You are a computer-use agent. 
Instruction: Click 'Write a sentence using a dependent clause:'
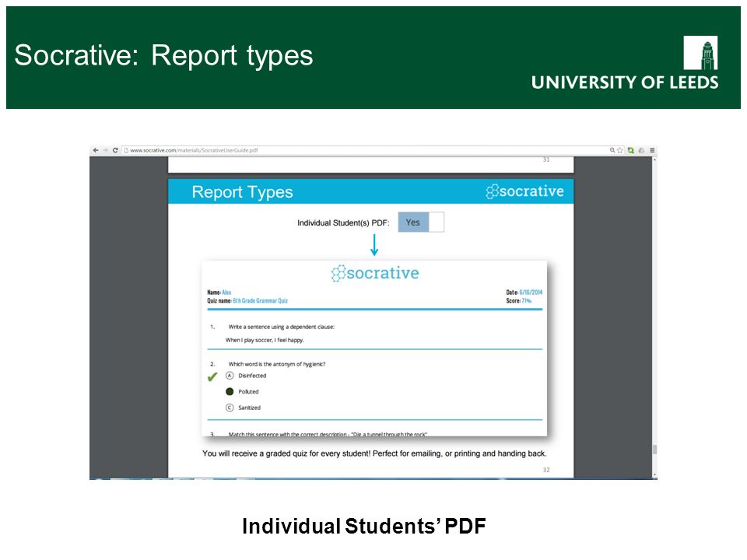coord(282,327)
